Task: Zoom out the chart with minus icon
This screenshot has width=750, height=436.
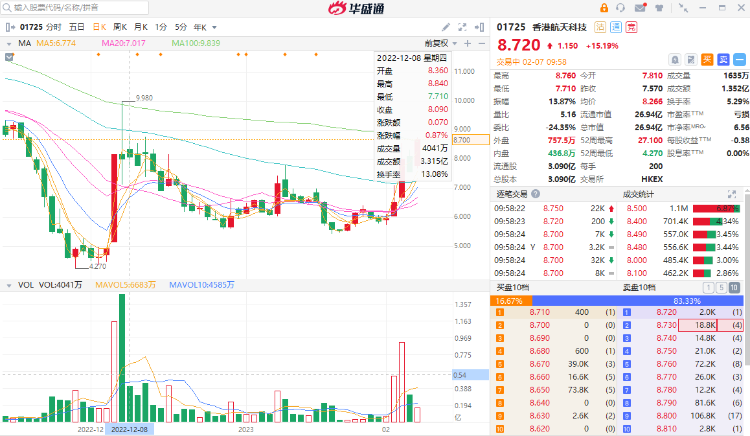Action: click(482, 44)
